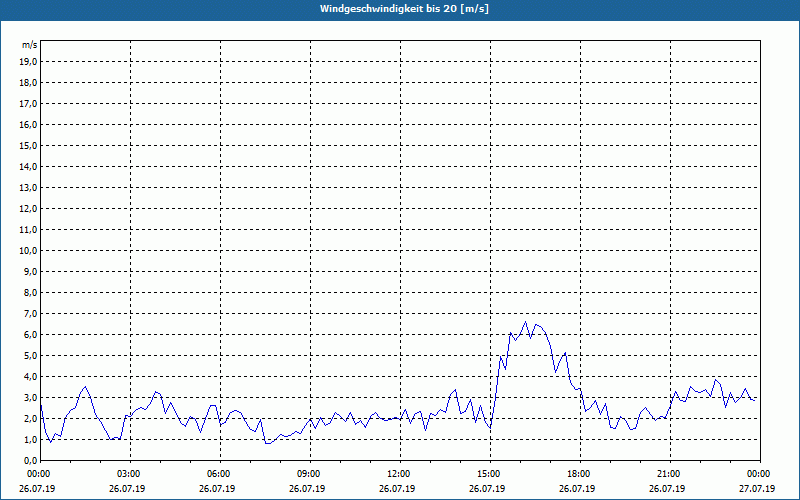The image size is (800, 500).
Task: Pick the 14,0 y-axis label
Action: point(28,166)
